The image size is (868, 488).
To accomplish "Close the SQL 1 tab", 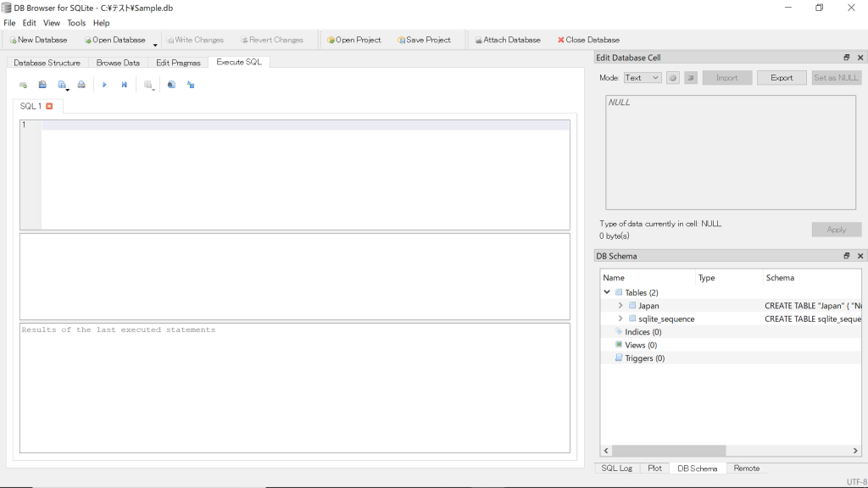I will (x=49, y=106).
